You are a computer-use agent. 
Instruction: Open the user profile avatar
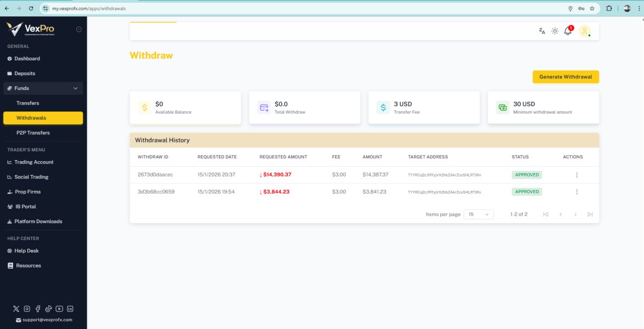coord(584,31)
